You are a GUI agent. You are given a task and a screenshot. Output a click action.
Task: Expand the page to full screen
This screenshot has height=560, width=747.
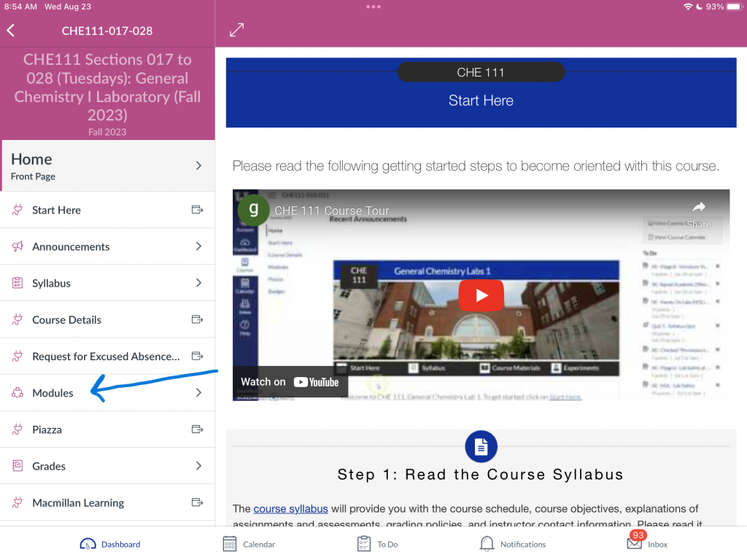tap(237, 30)
